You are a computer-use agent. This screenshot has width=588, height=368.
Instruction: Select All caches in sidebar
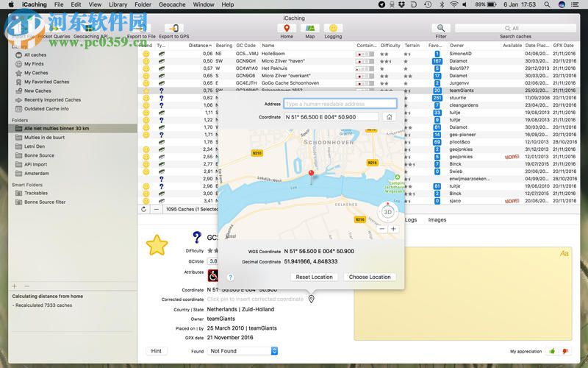click(x=35, y=54)
